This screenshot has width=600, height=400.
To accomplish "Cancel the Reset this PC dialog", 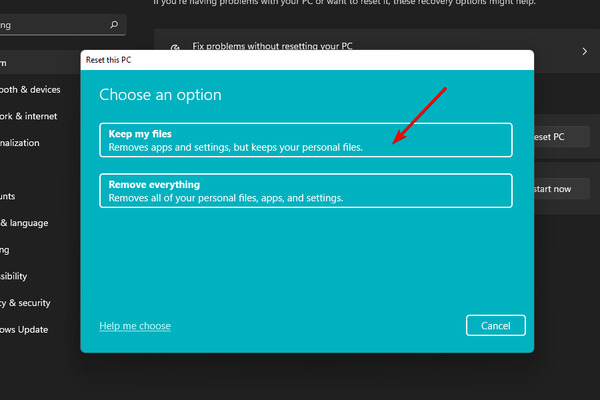I will (x=496, y=325).
